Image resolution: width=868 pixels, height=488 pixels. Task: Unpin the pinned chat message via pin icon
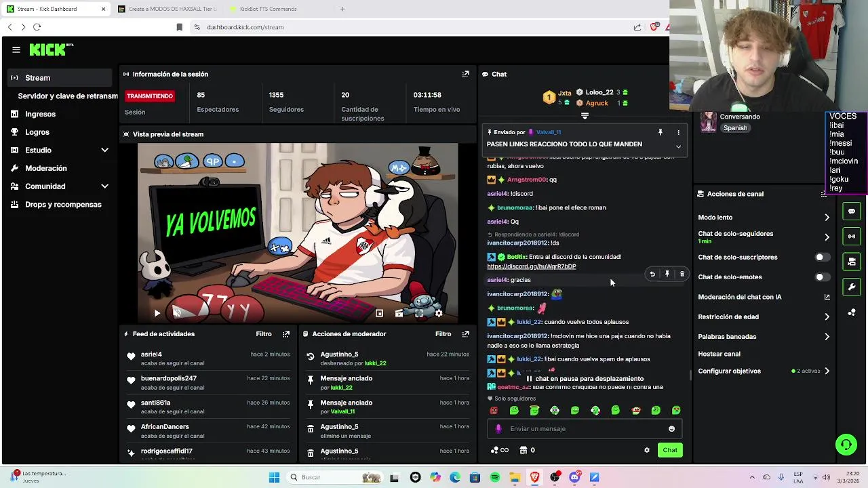660,132
